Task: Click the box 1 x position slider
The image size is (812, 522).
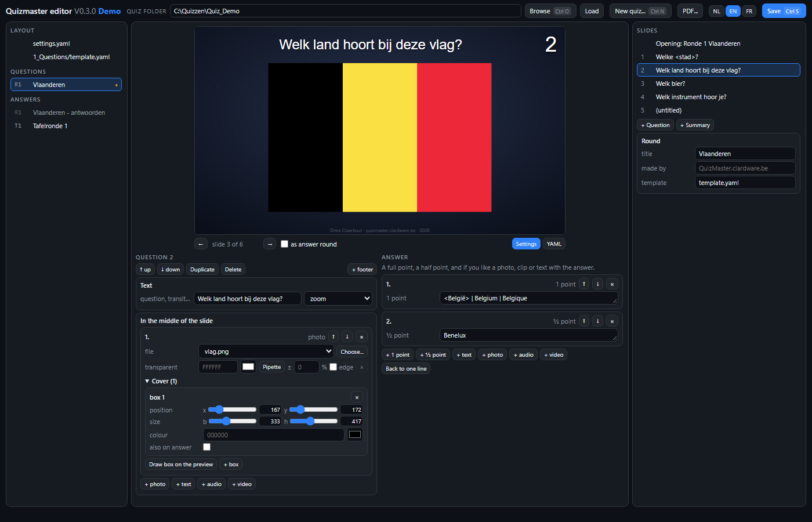Action: click(232, 409)
